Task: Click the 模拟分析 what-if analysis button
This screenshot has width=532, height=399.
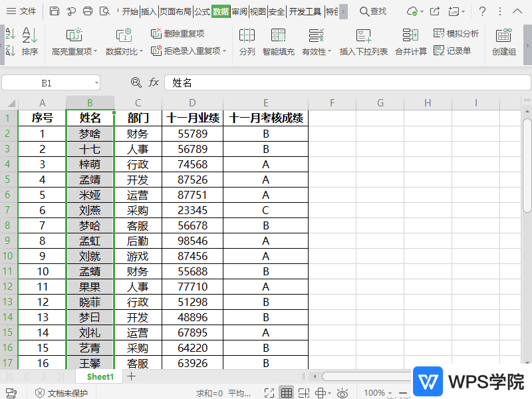Action: point(456,33)
